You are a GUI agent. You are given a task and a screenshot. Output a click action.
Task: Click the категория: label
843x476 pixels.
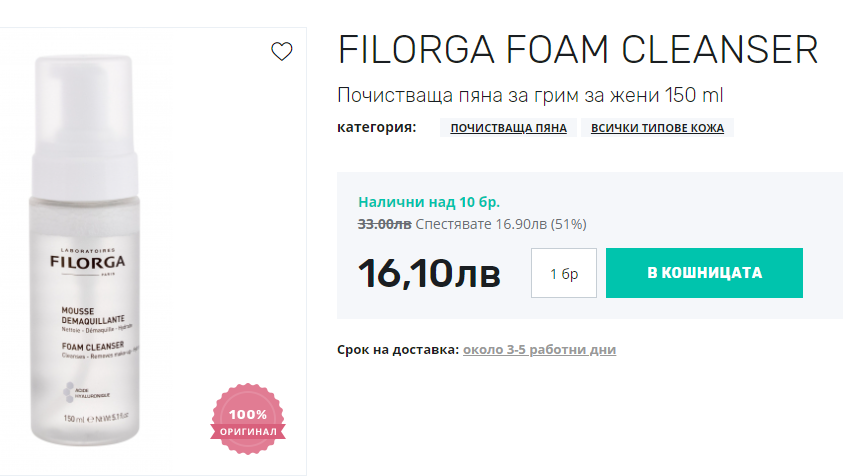376,127
